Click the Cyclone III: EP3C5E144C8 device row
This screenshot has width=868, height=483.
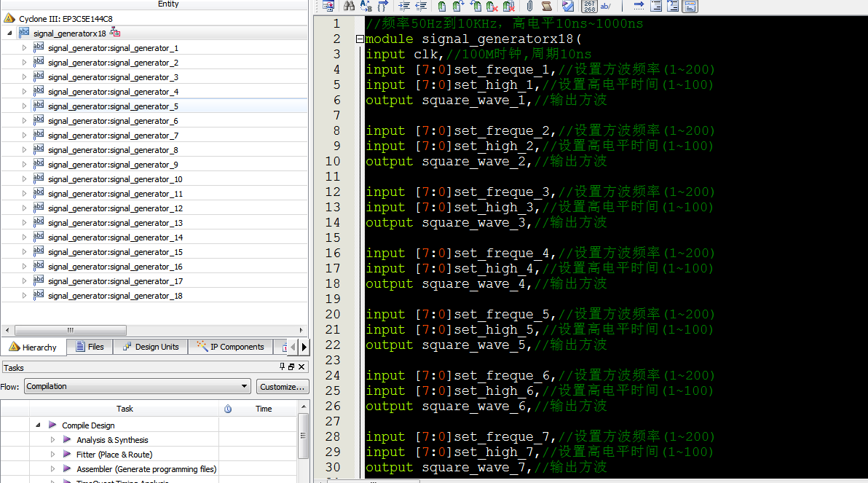(x=154, y=18)
